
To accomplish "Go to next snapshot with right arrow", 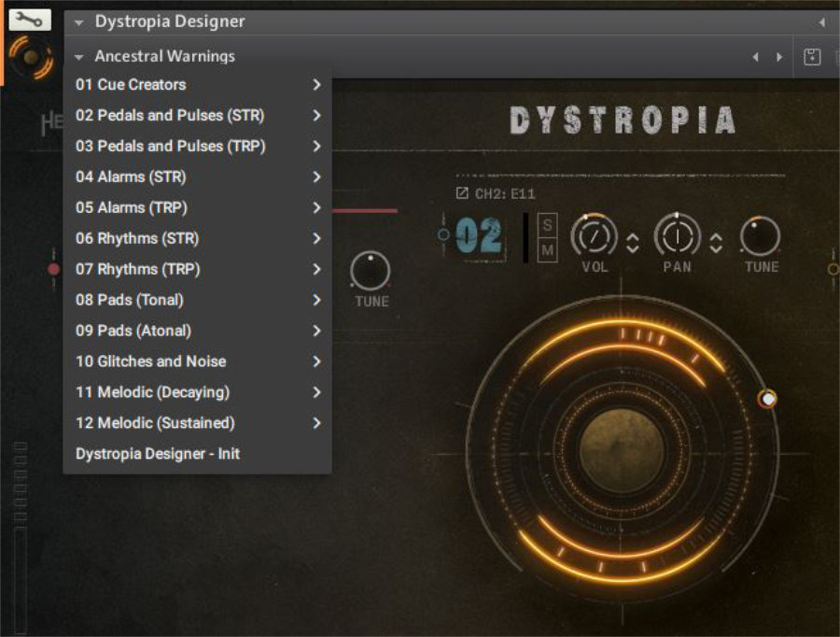I will [x=779, y=57].
